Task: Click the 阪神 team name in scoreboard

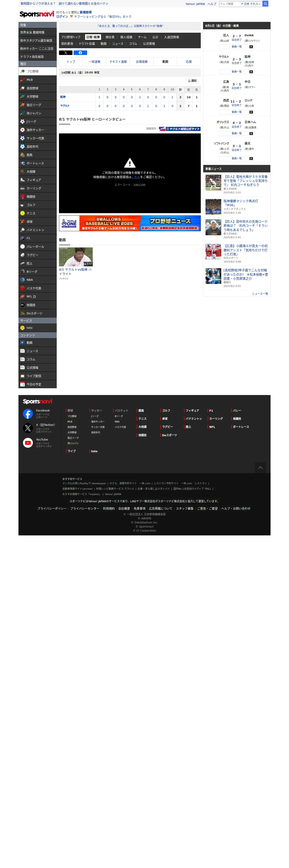Action: (x=63, y=97)
